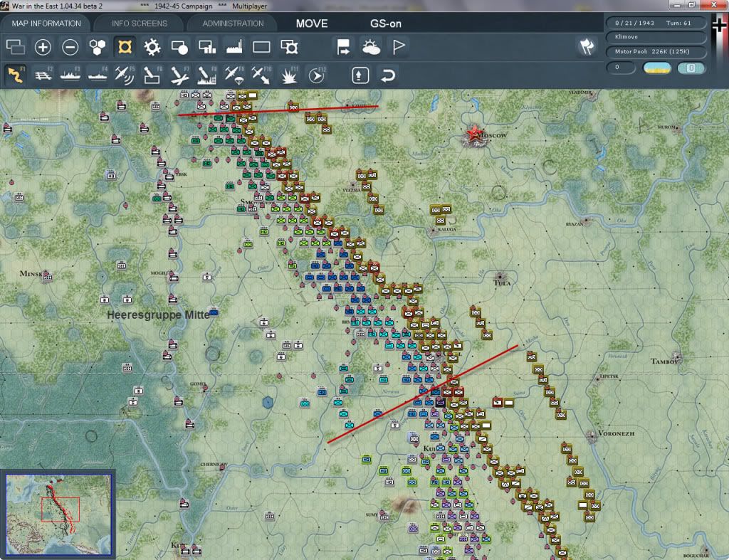This screenshot has width=729, height=560.
Task: Select F6 bomb unit mode
Action: coord(152,75)
